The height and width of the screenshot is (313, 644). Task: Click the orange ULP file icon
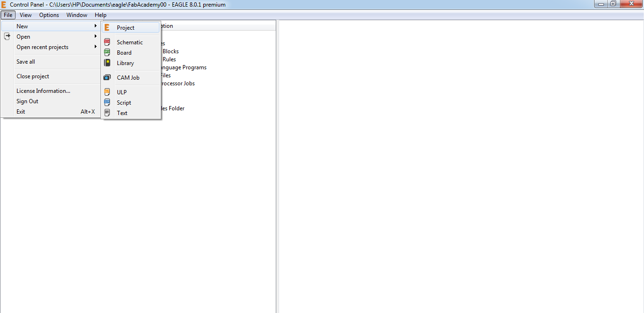(x=107, y=92)
